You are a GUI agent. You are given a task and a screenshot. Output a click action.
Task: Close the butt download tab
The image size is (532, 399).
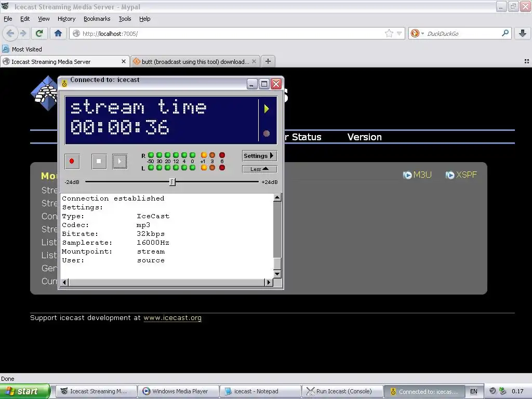pyautogui.click(x=254, y=61)
